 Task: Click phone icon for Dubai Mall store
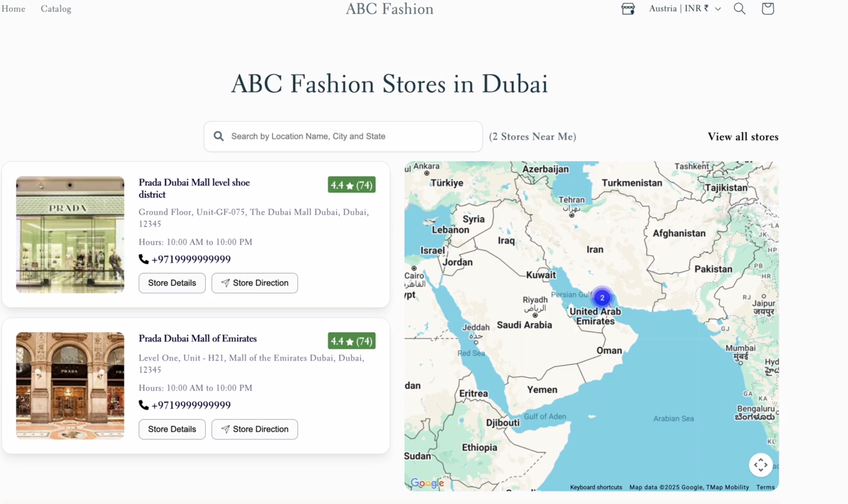tap(144, 259)
